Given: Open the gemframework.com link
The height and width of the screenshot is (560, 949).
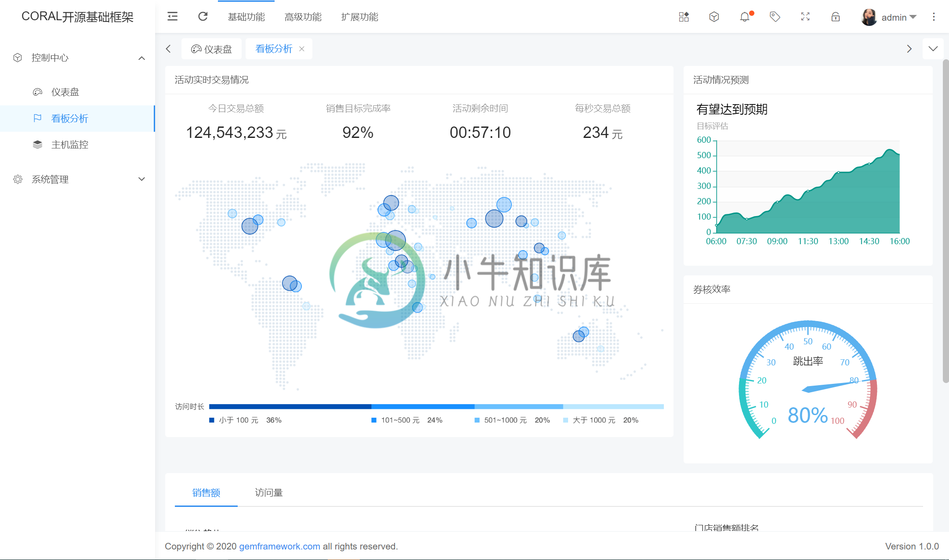Looking at the screenshot, I should point(279,546).
